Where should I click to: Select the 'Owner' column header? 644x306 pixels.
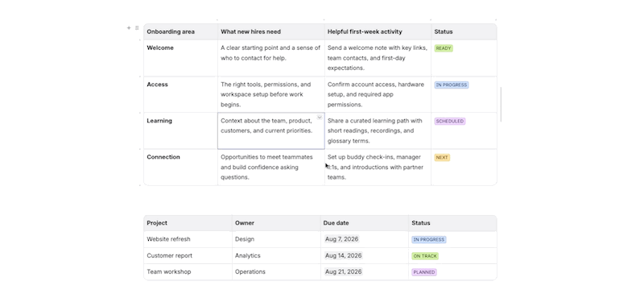[276, 223]
